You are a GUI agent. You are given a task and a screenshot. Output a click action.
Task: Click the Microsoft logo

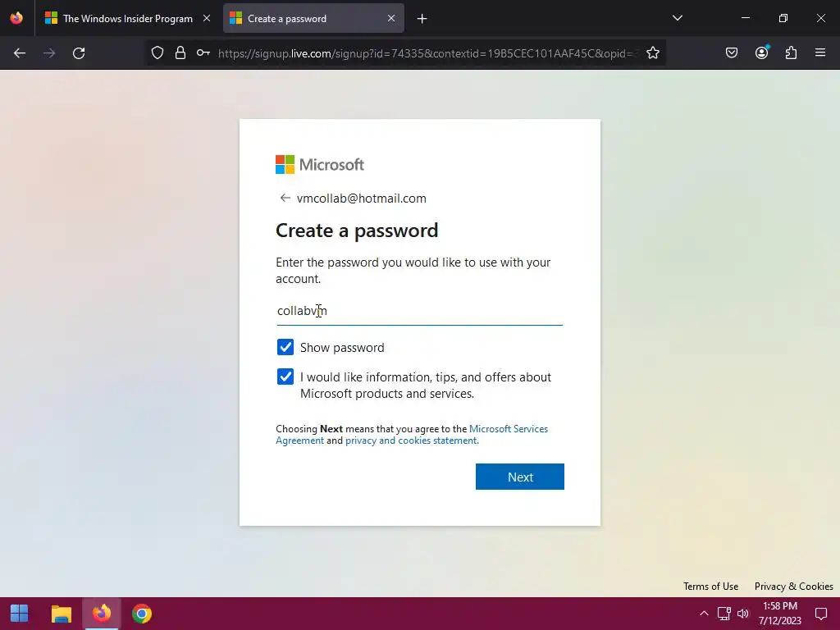click(320, 164)
